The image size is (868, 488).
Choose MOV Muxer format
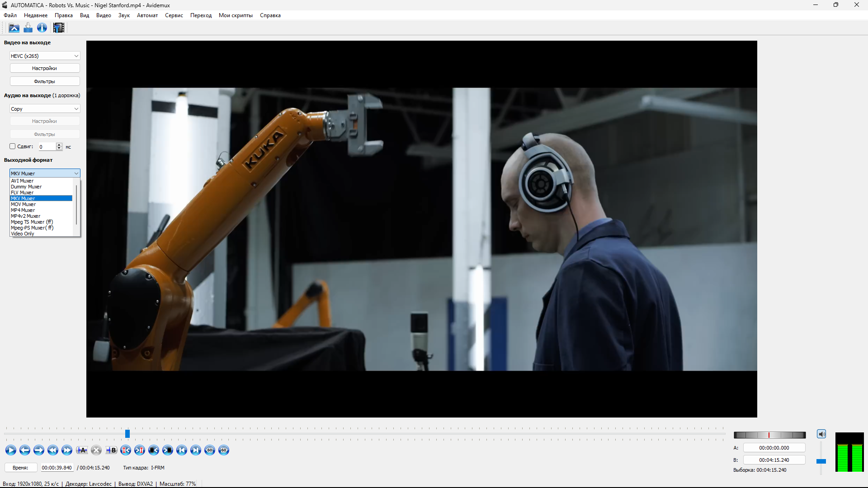click(41, 204)
